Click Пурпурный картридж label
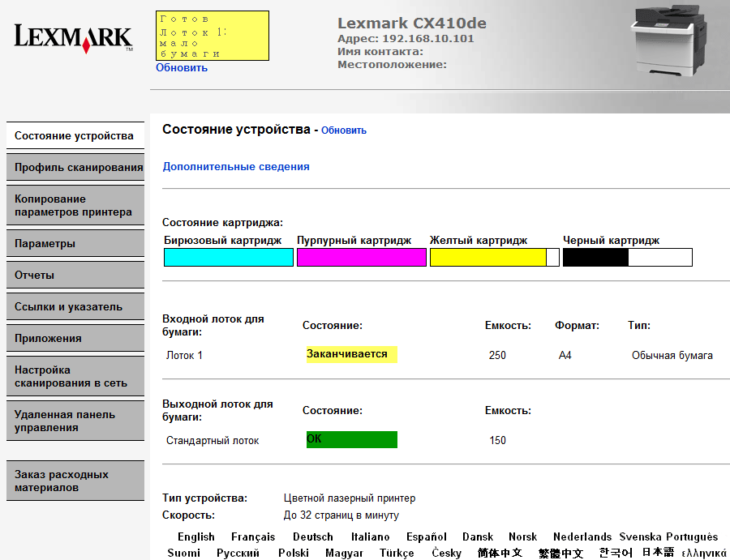The height and width of the screenshot is (560, 730). pos(354,241)
